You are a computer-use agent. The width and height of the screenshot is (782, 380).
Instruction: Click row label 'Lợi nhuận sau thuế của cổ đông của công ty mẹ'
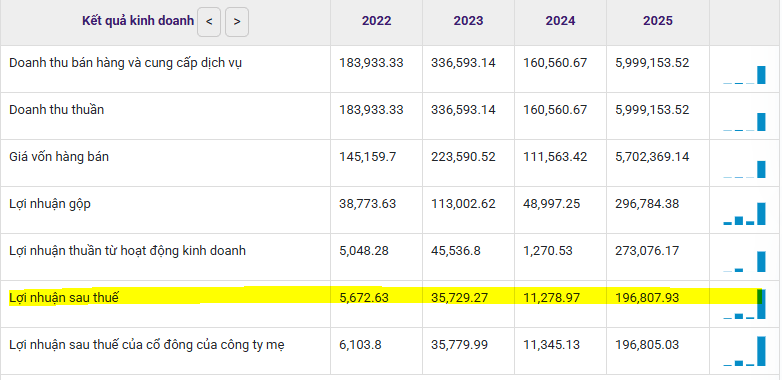(x=147, y=345)
